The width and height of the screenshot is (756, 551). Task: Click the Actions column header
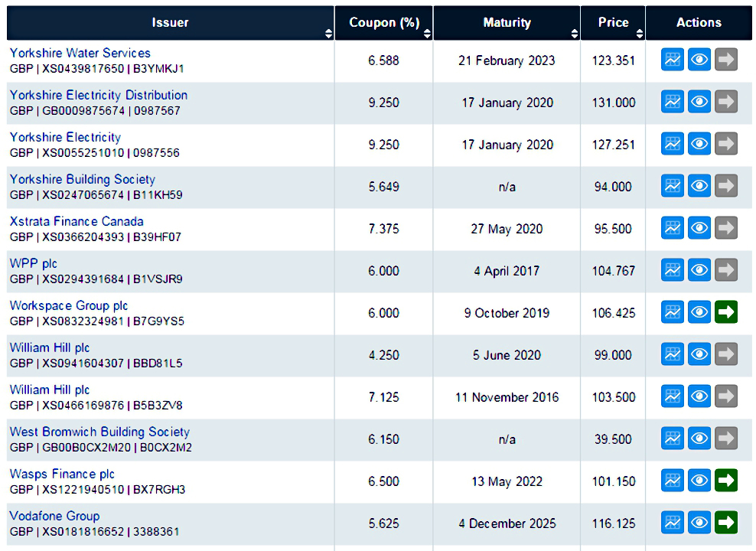(699, 23)
